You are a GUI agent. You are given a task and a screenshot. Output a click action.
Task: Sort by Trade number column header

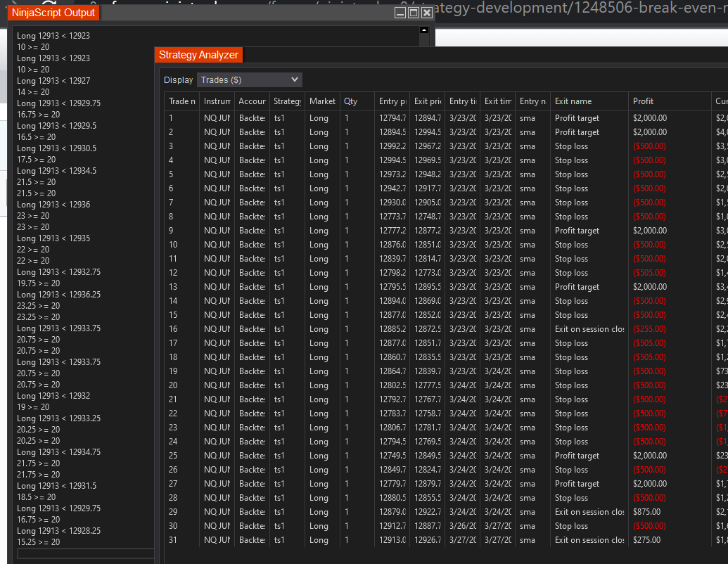point(182,101)
